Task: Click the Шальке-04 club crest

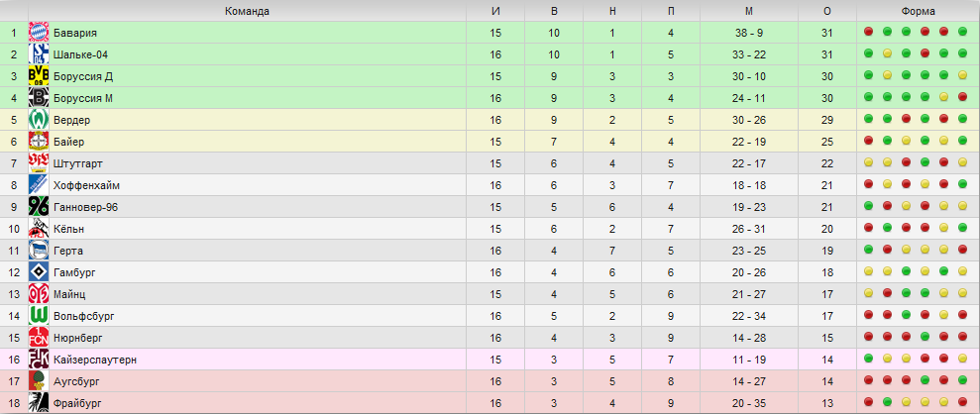Action: point(39,54)
